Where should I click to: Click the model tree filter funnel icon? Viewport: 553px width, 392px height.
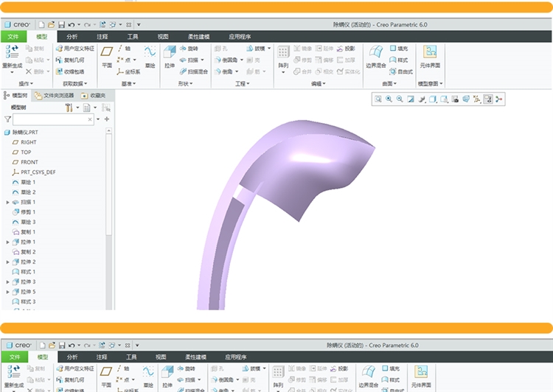(7, 119)
